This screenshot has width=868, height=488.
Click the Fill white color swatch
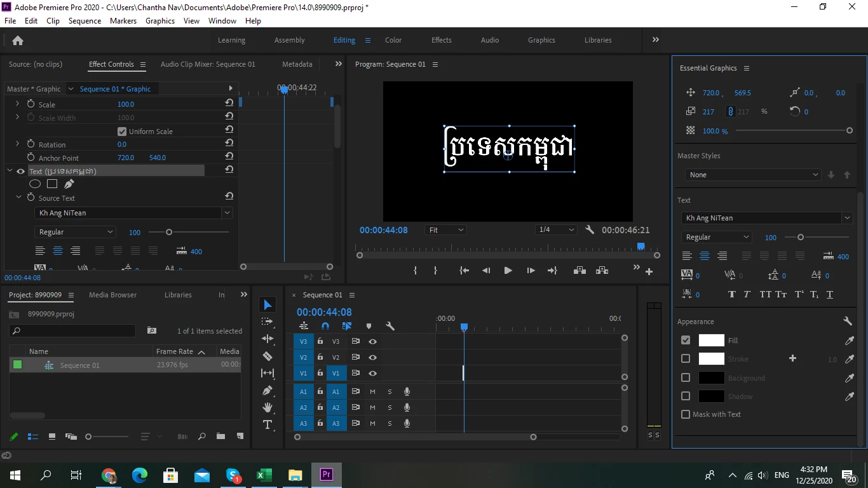click(x=711, y=341)
